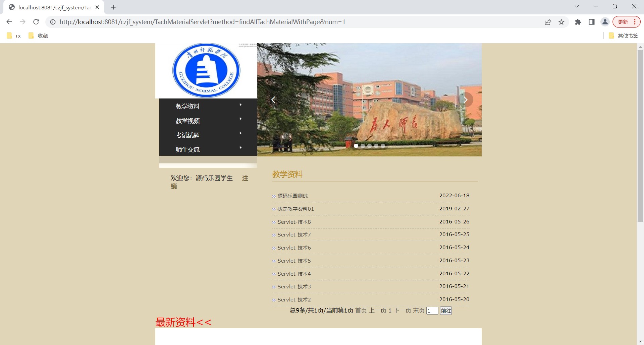Click the 更新 update button
Image resolution: width=644 pixels, height=345 pixels.
coord(623,22)
